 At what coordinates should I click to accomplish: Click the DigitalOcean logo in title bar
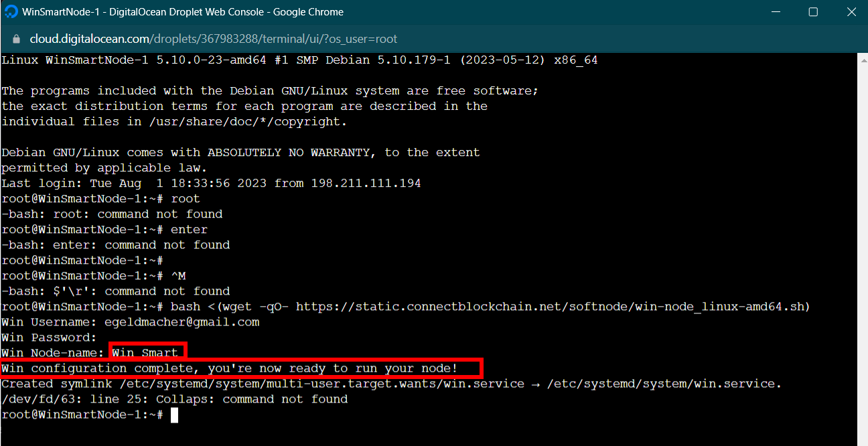coord(11,12)
